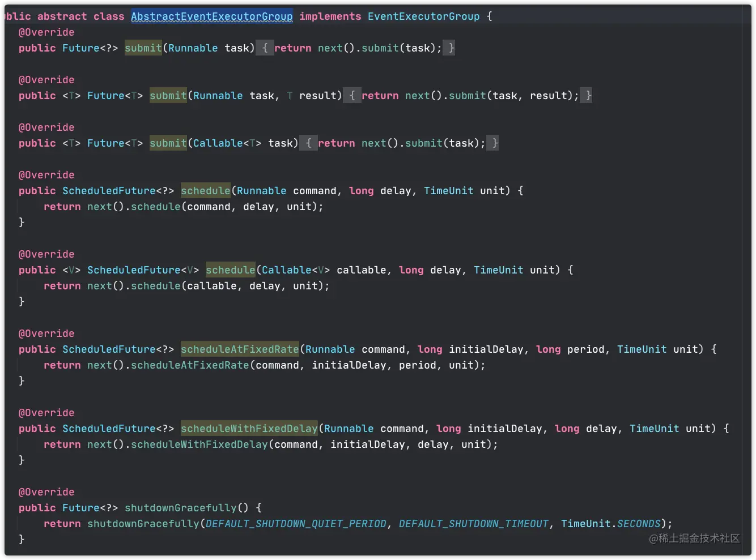Viewport: 756px width, 560px height.
Task: Click the EventExecutorGroup interface name
Action: coord(424,16)
